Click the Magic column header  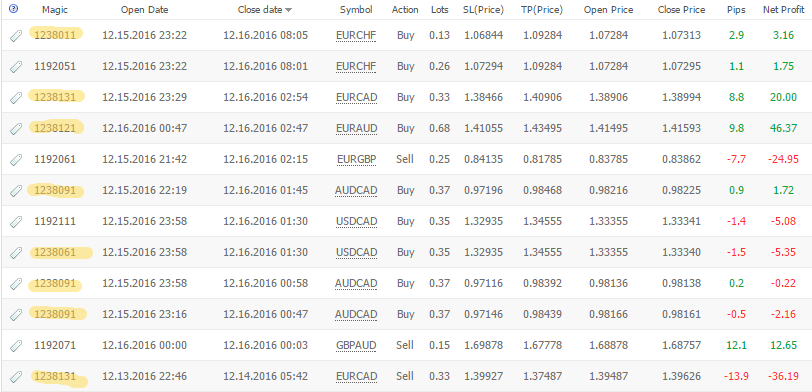click(x=55, y=10)
